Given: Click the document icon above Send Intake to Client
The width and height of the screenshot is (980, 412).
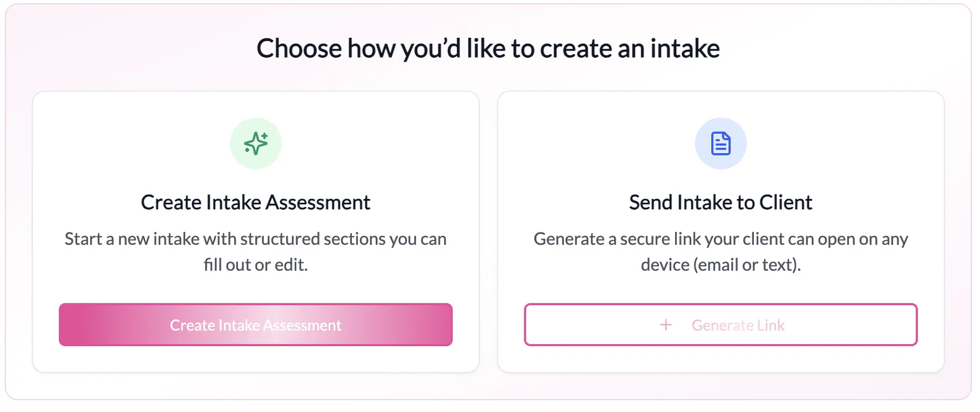Looking at the screenshot, I should tap(720, 143).
